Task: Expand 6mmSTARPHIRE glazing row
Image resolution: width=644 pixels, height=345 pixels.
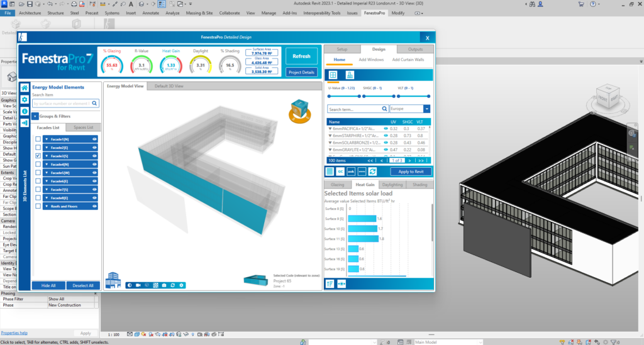Action: (330, 136)
